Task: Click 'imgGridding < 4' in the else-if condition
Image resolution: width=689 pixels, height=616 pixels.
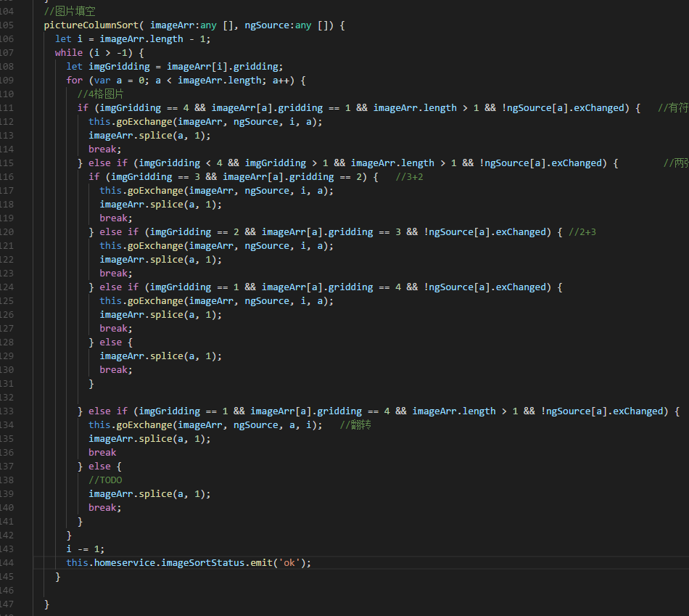Action: 180,163
